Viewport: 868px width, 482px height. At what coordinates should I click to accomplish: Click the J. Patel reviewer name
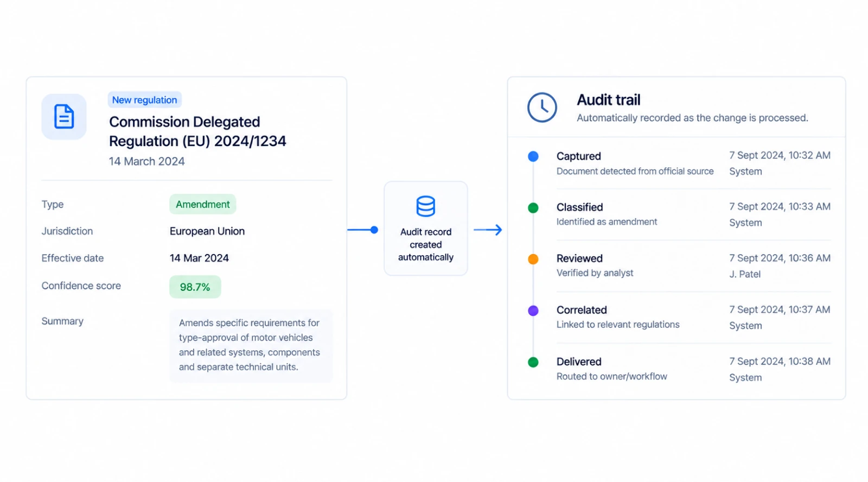(745, 274)
